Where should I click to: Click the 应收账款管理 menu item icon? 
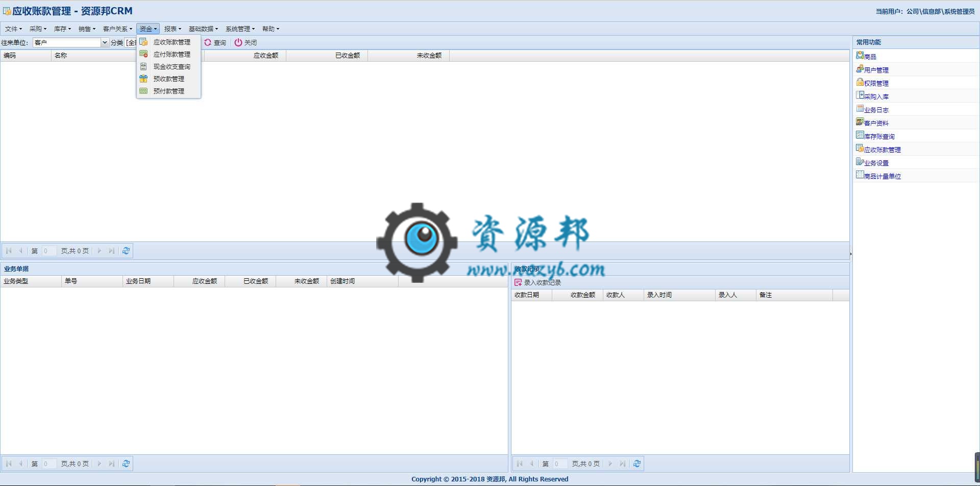pos(143,42)
